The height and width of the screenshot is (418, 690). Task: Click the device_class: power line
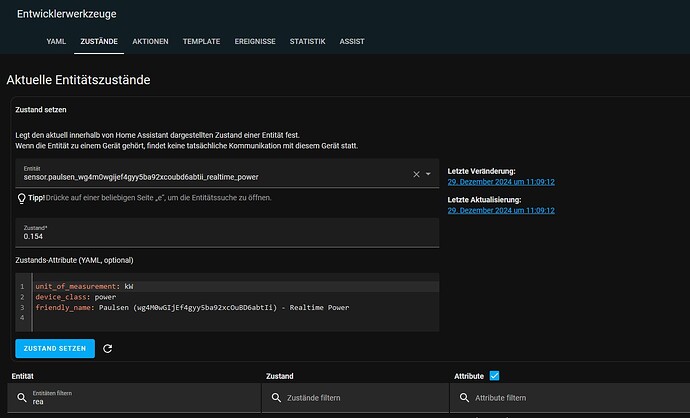[x=76, y=297]
